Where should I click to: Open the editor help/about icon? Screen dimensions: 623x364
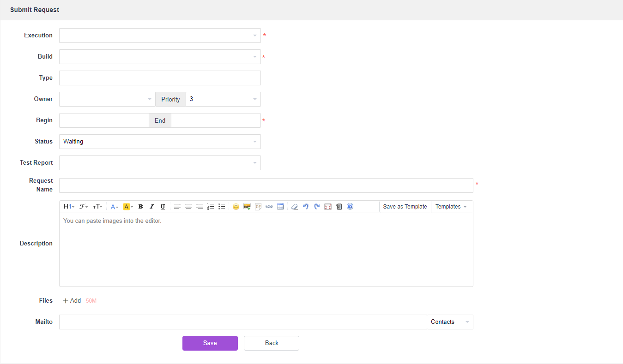click(350, 207)
